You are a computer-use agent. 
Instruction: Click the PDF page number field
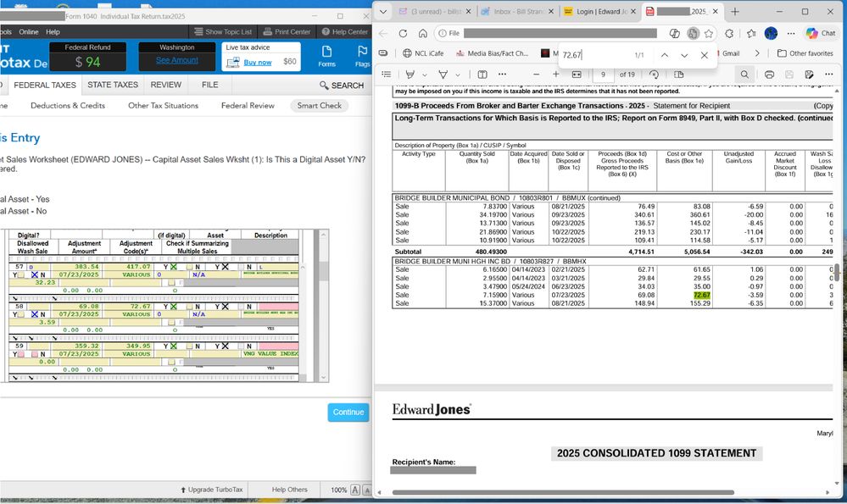click(x=603, y=75)
